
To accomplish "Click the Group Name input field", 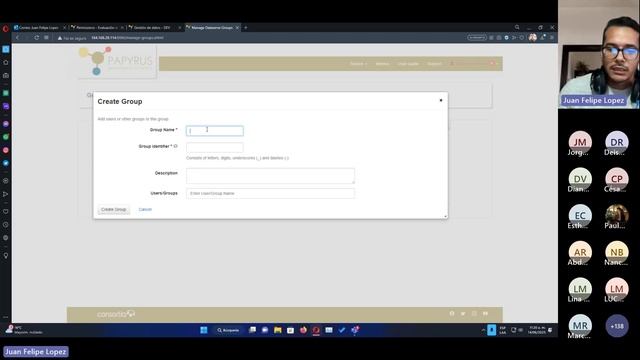I will pyautogui.click(x=215, y=131).
